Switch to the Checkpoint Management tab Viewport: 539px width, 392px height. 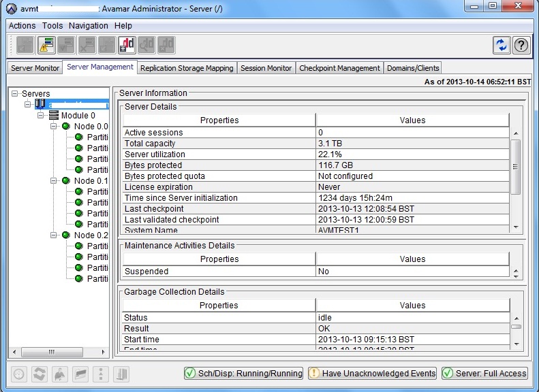(x=339, y=68)
